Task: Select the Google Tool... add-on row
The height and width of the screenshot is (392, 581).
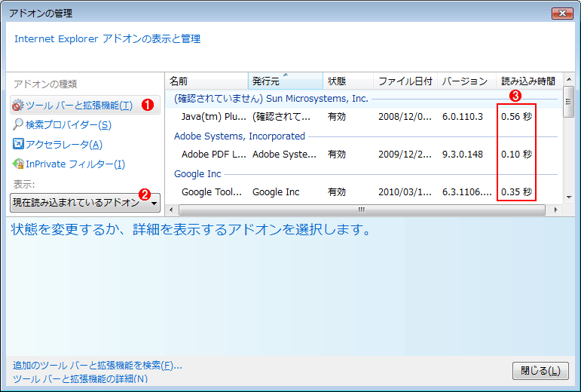Action: 363,192
